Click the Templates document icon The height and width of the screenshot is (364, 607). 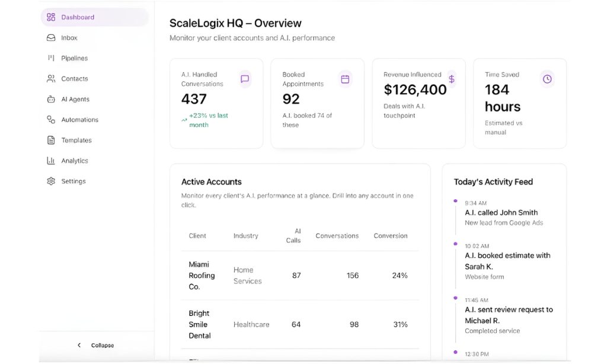tap(51, 141)
